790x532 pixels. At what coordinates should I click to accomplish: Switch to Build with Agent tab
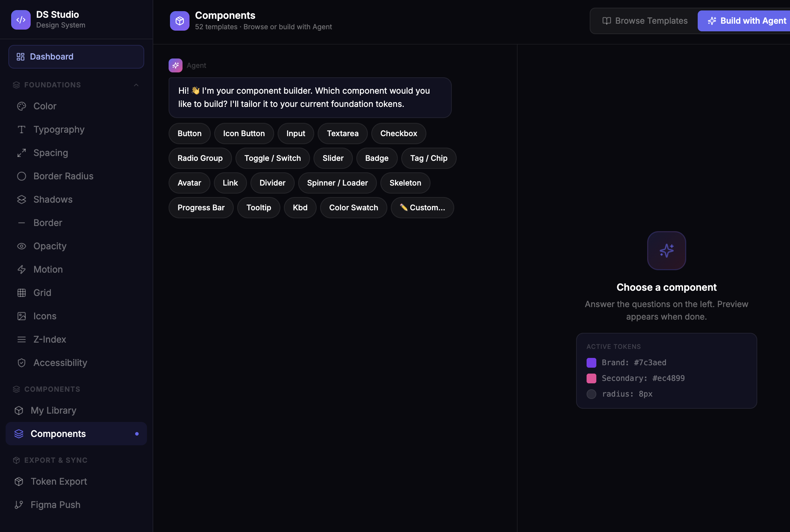point(744,21)
